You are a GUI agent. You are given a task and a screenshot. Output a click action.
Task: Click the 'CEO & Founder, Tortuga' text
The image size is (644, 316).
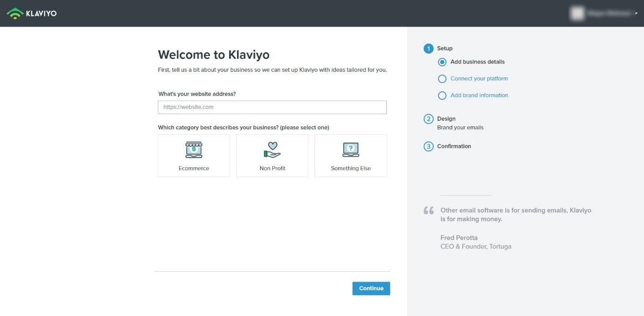tap(476, 247)
